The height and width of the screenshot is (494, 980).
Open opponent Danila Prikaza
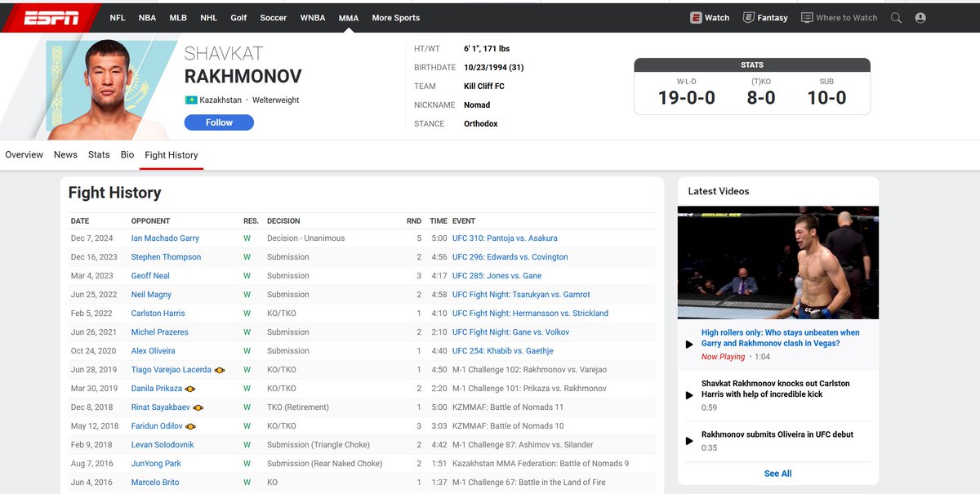[x=157, y=389]
